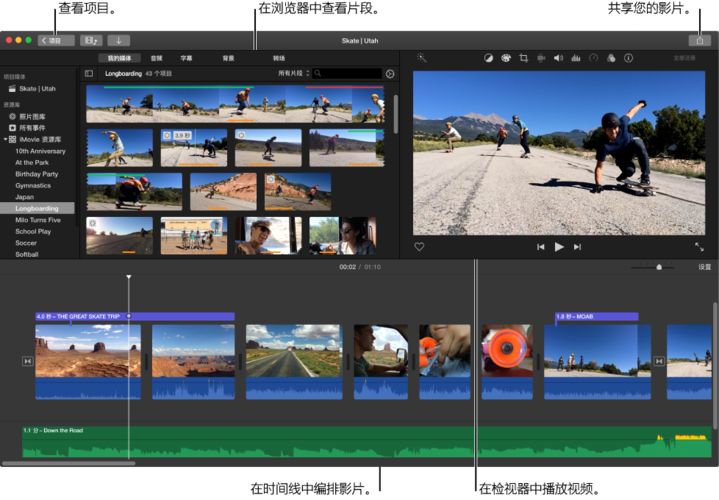Click the import media down-arrow button
The height and width of the screenshot is (500, 719).
coord(118,41)
